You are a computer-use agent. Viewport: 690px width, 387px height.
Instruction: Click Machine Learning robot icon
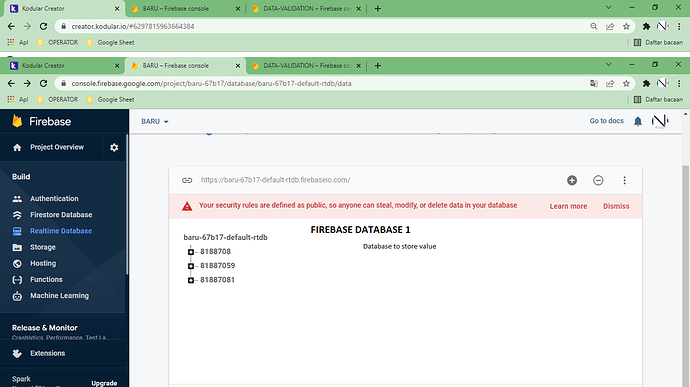(x=17, y=296)
